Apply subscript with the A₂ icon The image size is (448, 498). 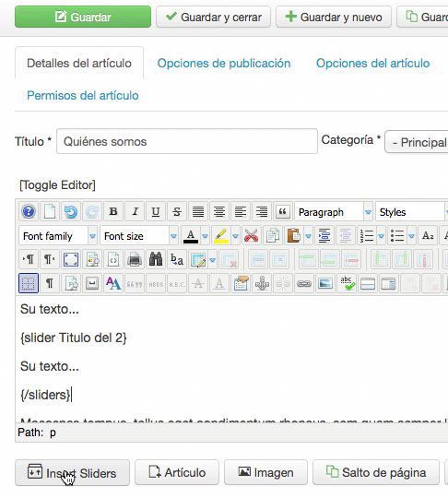pyautogui.click(x=428, y=236)
